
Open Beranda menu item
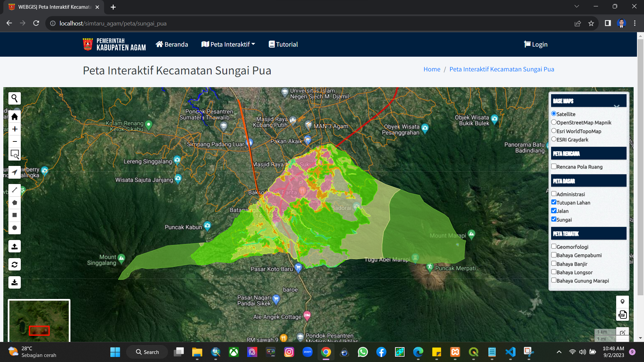pos(172,44)
